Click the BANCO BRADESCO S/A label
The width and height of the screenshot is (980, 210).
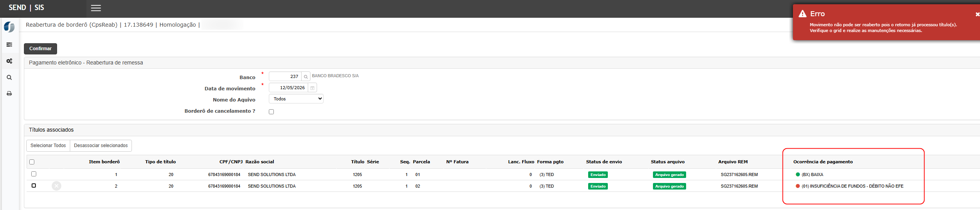(x=335, y=76)
